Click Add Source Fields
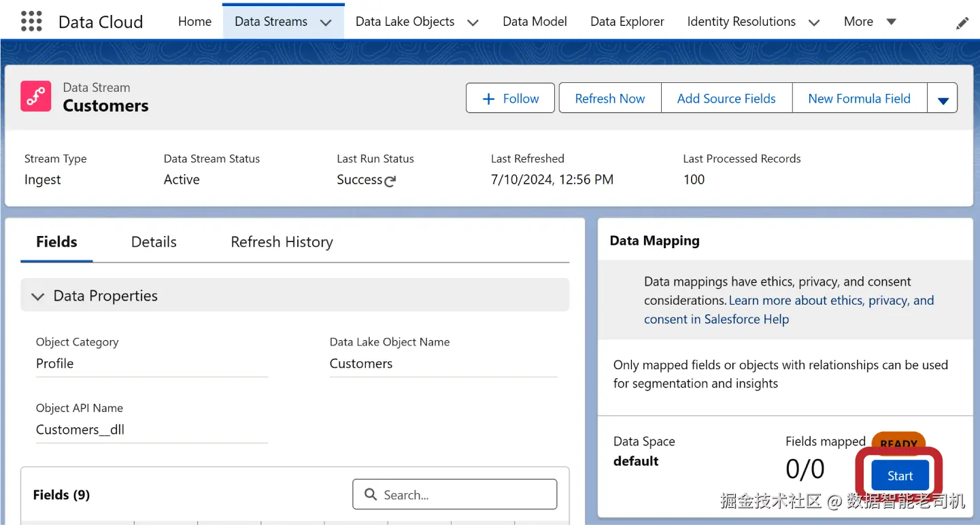This screenshot has width=980, height=525. pos(726,99)
